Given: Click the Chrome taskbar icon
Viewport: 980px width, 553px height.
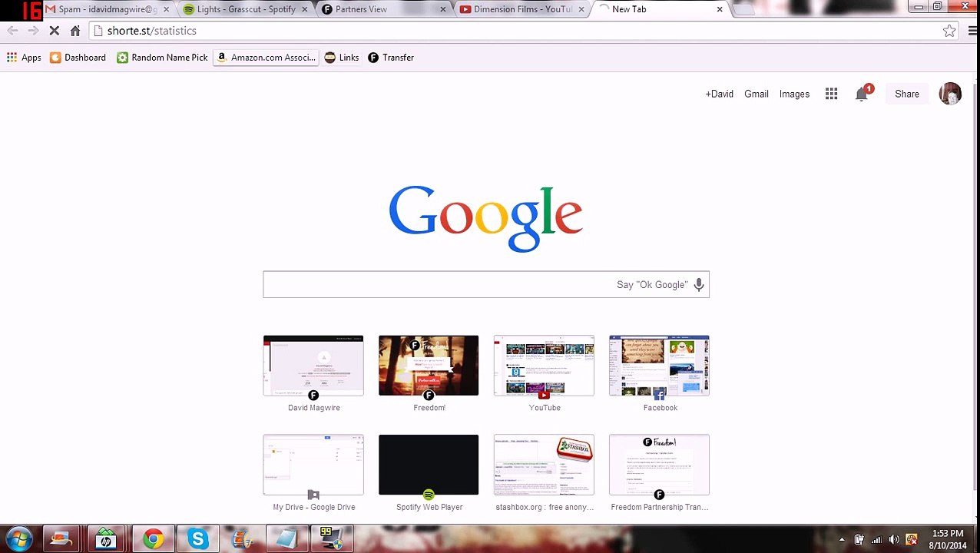Looking at the screenshot, I should pyautogui.click(x=153, y=539).
